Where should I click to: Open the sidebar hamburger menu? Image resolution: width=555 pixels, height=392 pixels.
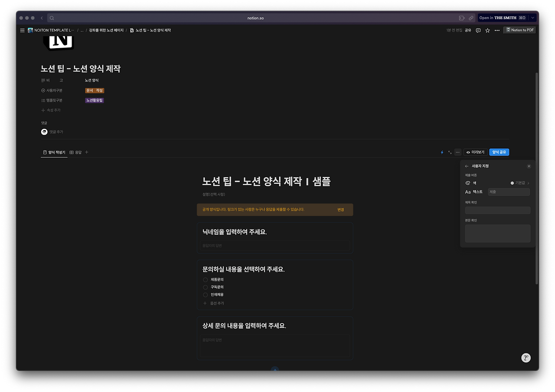(x=22, y=30)
